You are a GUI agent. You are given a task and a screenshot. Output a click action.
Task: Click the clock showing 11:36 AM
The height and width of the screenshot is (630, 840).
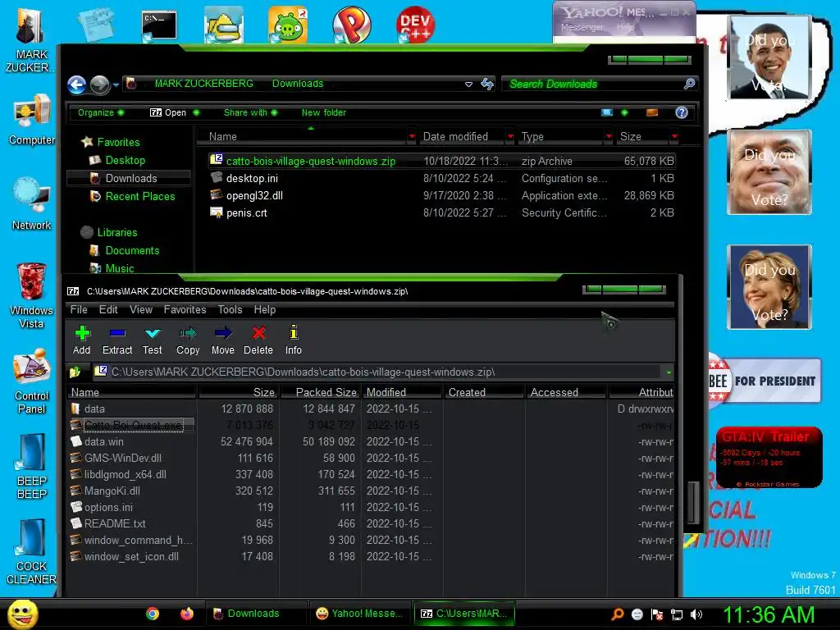(x=769, y=614)
